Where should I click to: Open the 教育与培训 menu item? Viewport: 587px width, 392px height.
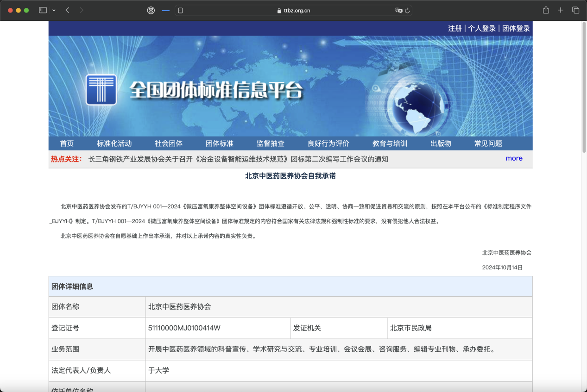(390, 143)
